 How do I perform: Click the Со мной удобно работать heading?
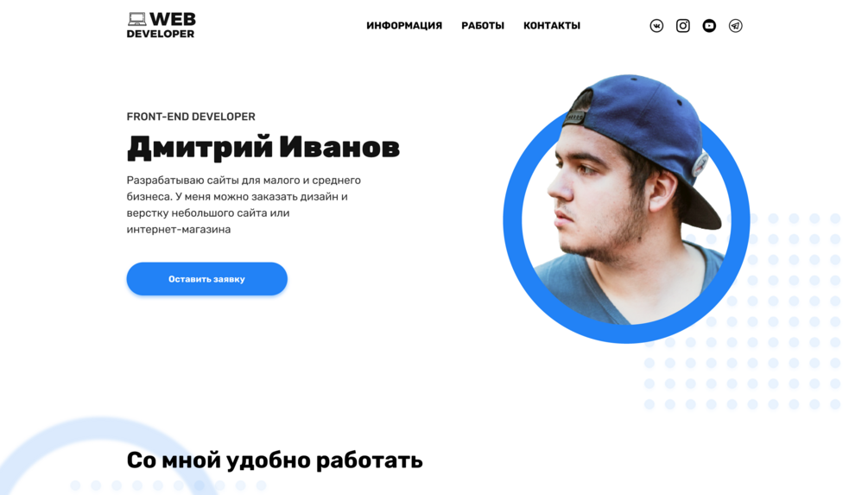point(275,460)
